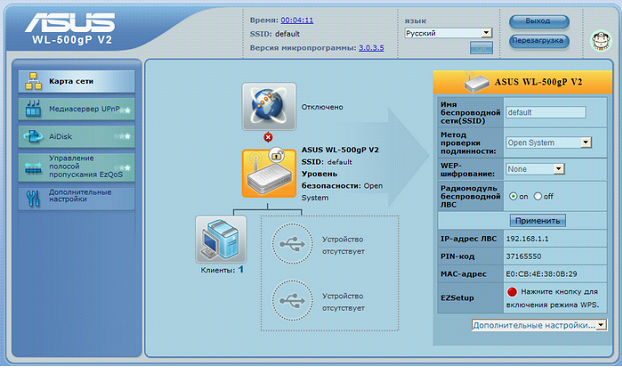Open authentication method dropdown Open System
Viewport: 622px width, 382px height.
click(549, 142)
